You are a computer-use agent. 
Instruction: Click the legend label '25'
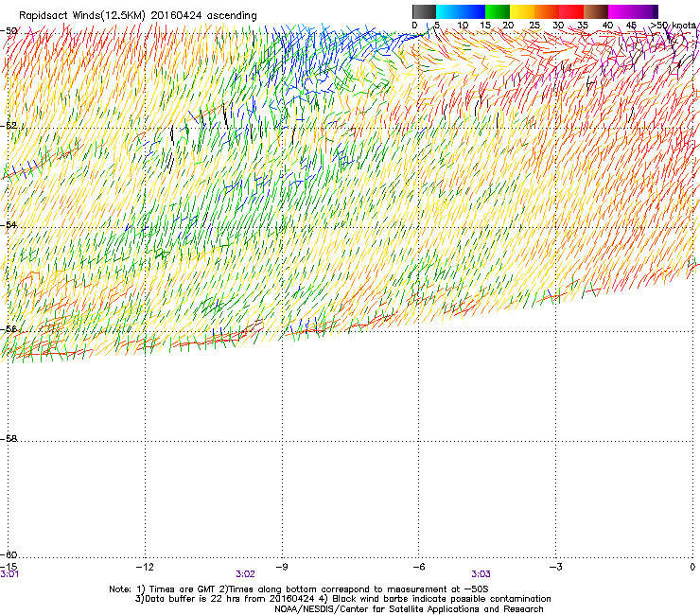pyautogui.click(x=534, y=26)
